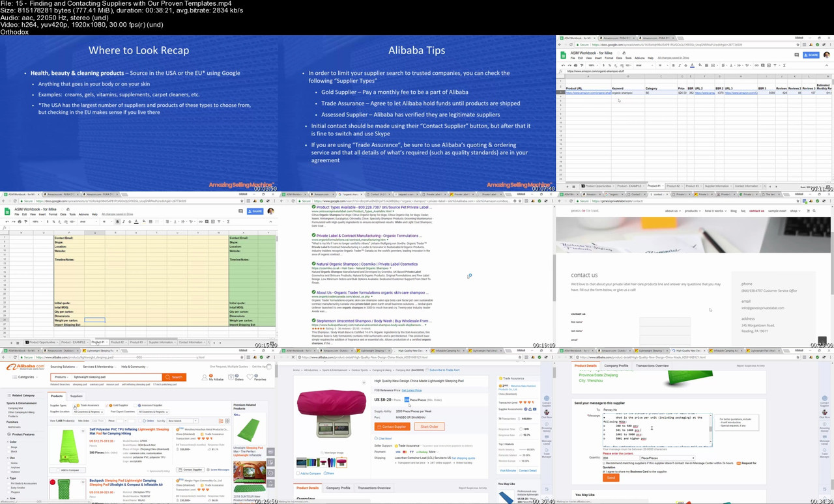Viewport: 834px width, 504px height.
Task: Open text color picker in 00:11:30 spreadsheet toolbar
Action: (x=692, y=65)
